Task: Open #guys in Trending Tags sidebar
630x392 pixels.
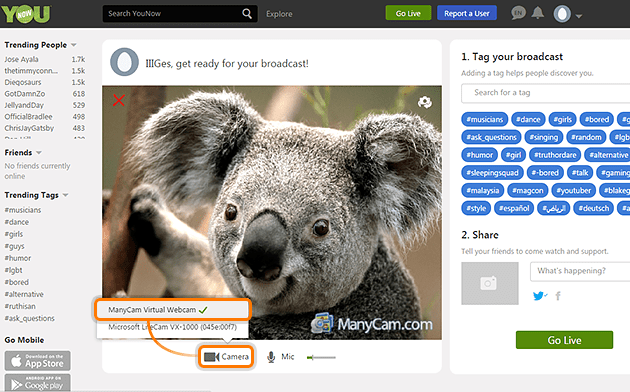Action: (14, 246)
